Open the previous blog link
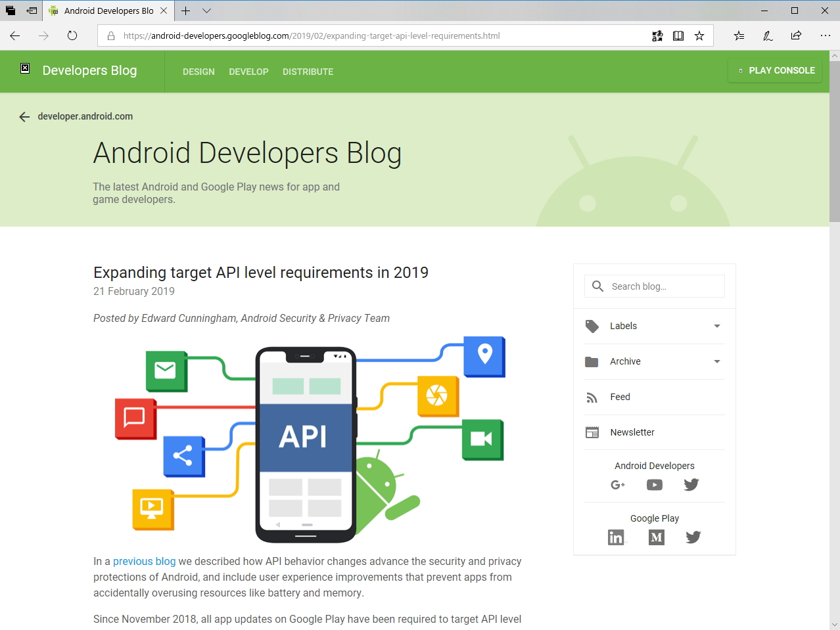840x630 pixels. click(144, 561)
